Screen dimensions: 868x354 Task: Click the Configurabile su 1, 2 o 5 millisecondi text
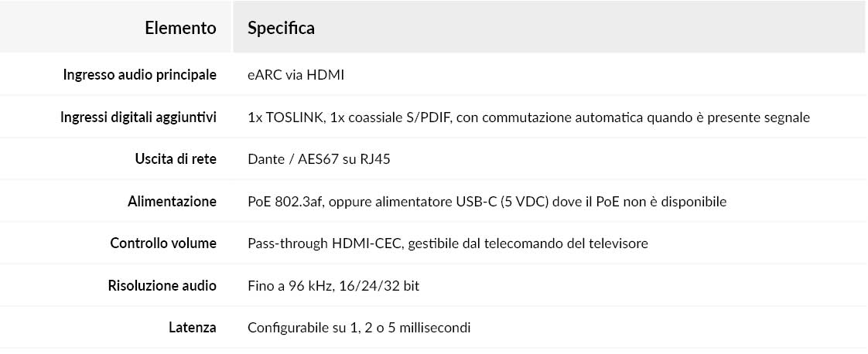click(x=359, y=328)
